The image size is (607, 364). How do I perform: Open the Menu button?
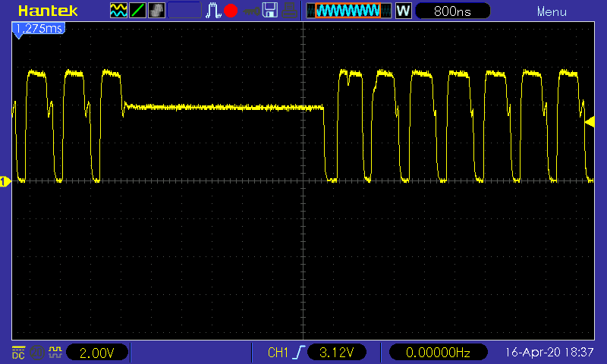click(x=552, y=11)
